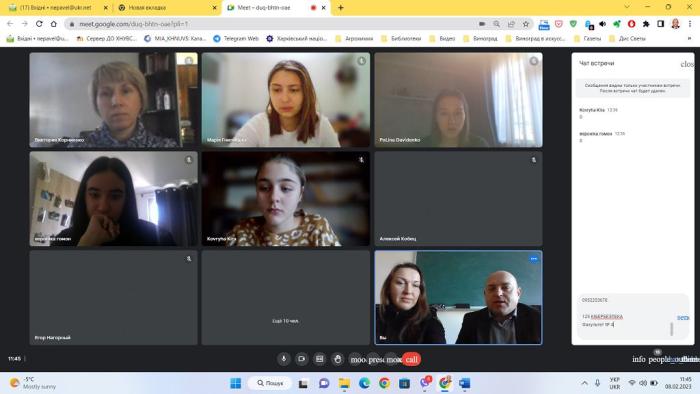Click the zoom magnifier in address bar
This screenshot has width=700, height=394.
[496, 24]
